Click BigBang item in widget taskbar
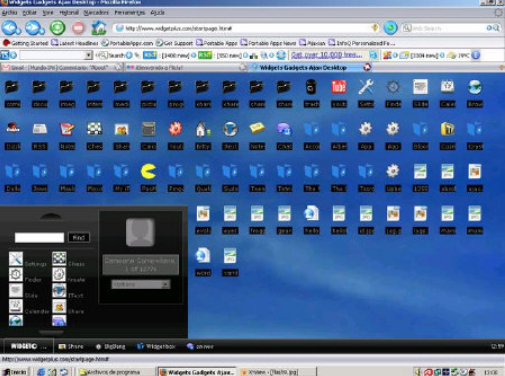 111,346
